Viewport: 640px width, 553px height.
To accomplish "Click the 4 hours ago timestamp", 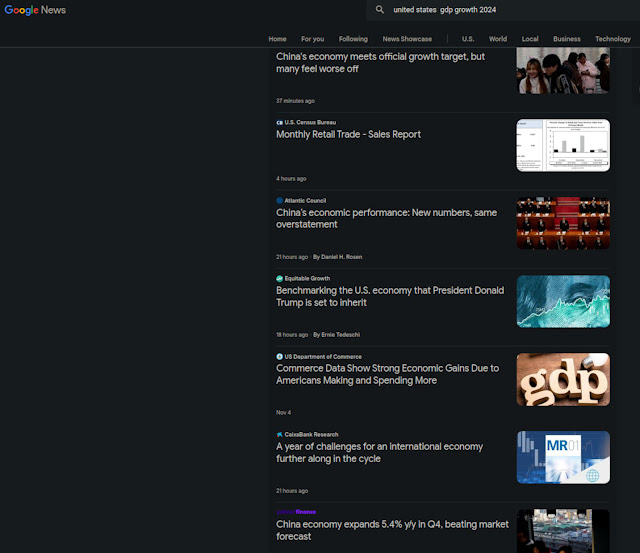I will coord(291,179).
